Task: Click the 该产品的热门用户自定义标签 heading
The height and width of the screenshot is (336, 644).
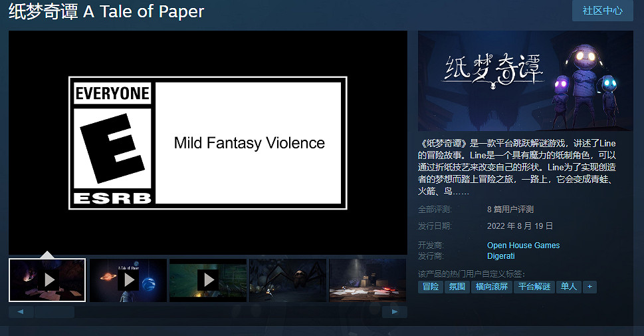Action: pyautogui.click(x=471, y=274)
